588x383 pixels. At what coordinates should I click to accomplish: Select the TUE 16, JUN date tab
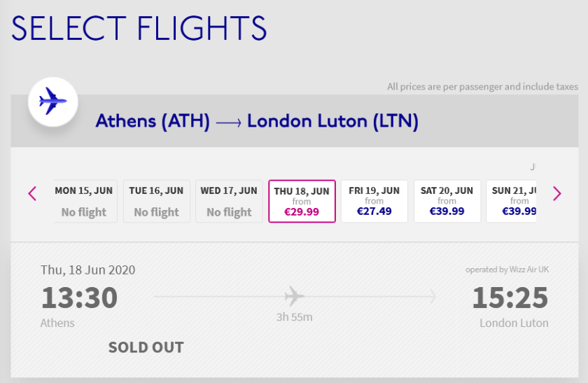point(156,201)
